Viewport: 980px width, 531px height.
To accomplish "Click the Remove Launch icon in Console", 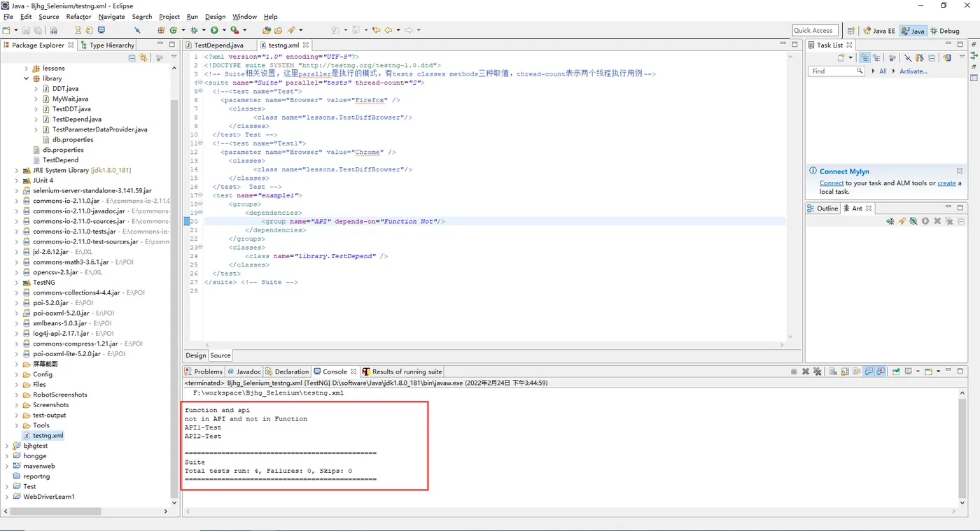I will (x=806, y=371).
